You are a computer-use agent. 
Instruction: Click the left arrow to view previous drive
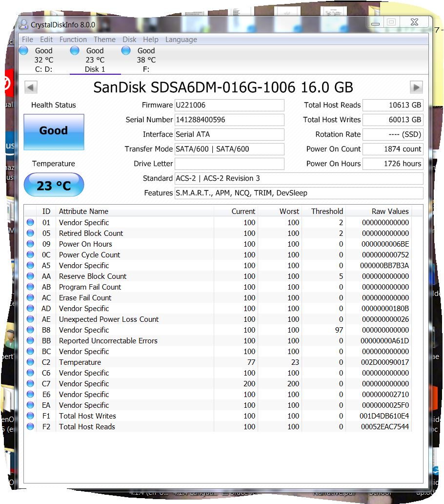point(30,87)
